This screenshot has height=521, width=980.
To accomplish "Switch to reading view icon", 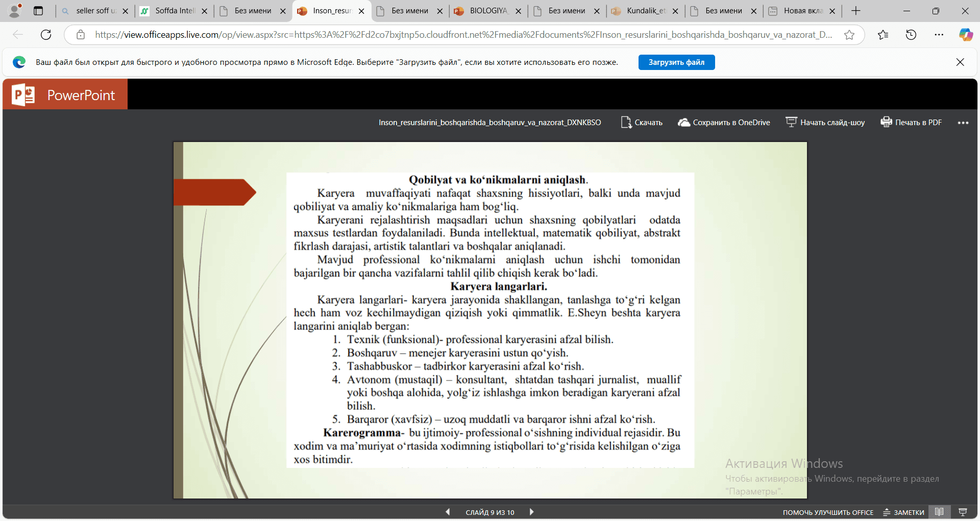I will 939,512.
